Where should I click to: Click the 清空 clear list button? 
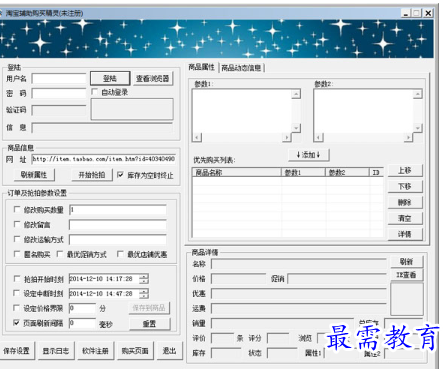point(405,218)
